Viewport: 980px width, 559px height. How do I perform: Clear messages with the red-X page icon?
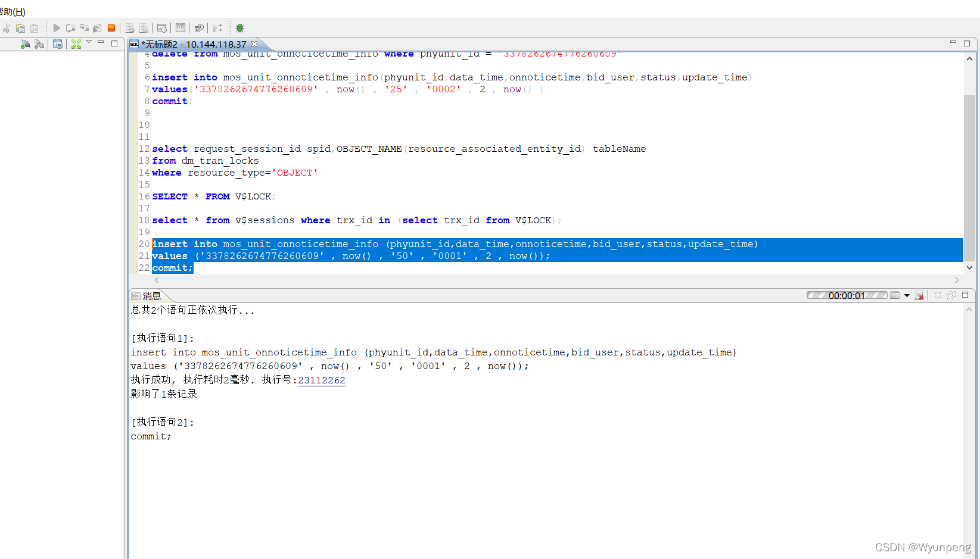(919, 295)
